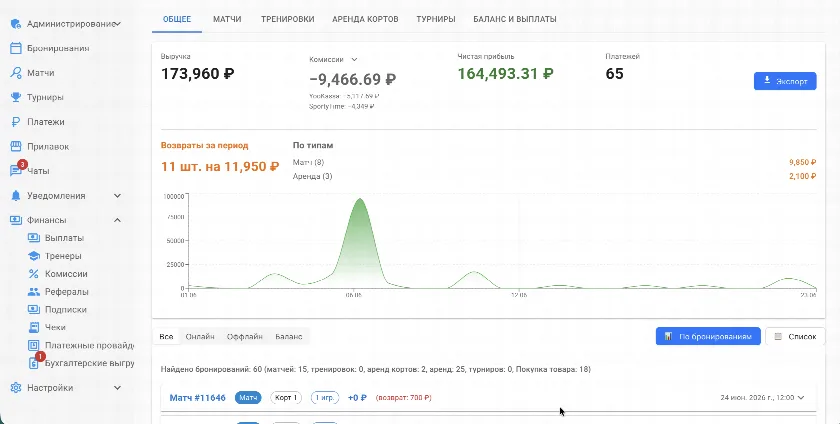Click the Выплаты icon in sidebar
840x424 pixels.
click(34, 238)
